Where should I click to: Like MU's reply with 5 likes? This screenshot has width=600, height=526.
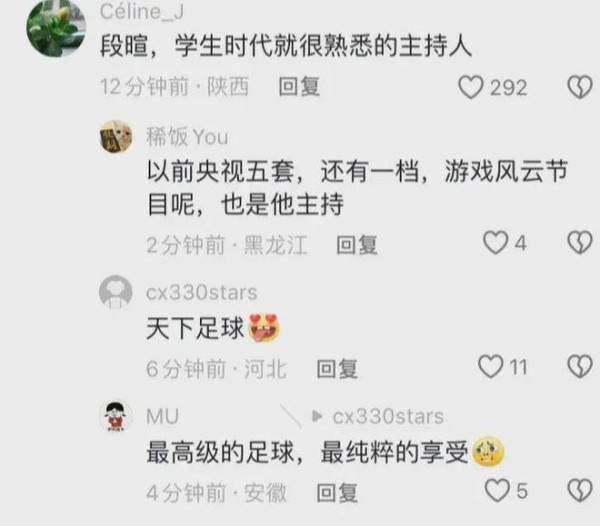click(x=497, y=490)
